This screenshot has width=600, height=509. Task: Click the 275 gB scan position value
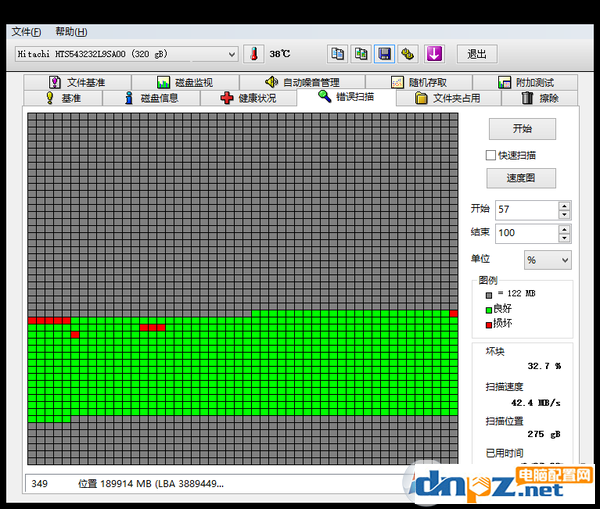coord(544,434)
